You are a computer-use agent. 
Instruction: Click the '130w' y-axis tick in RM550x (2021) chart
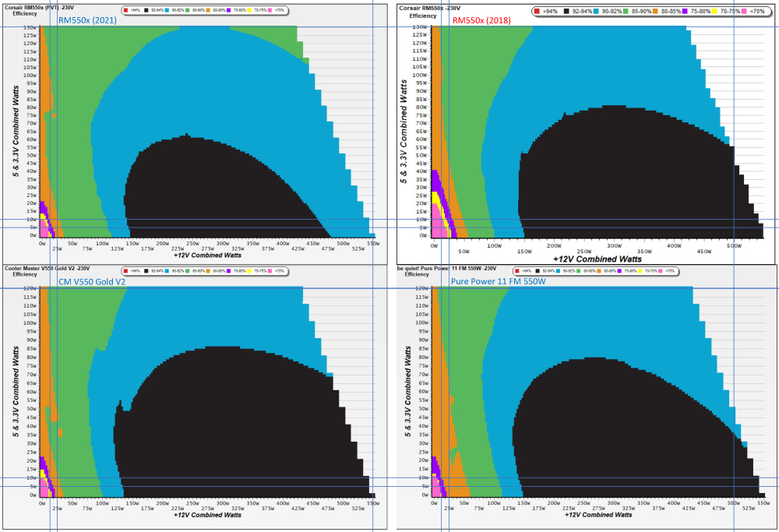tap(30, 28)
